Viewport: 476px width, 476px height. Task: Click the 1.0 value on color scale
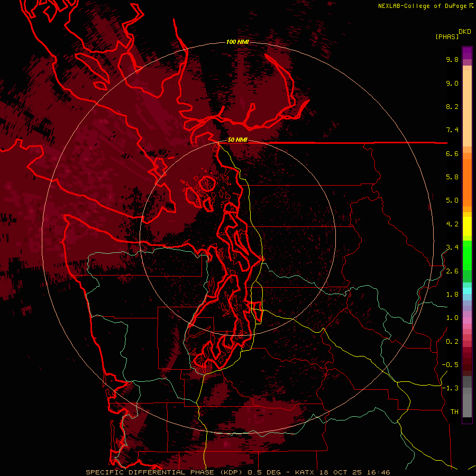tap(452, 318)
